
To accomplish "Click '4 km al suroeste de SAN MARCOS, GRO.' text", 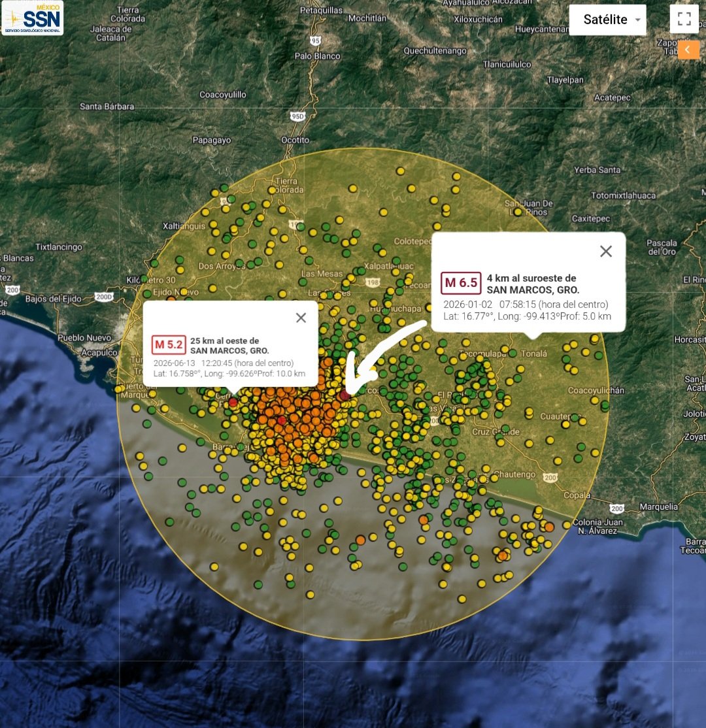I will tap(533, 284).
